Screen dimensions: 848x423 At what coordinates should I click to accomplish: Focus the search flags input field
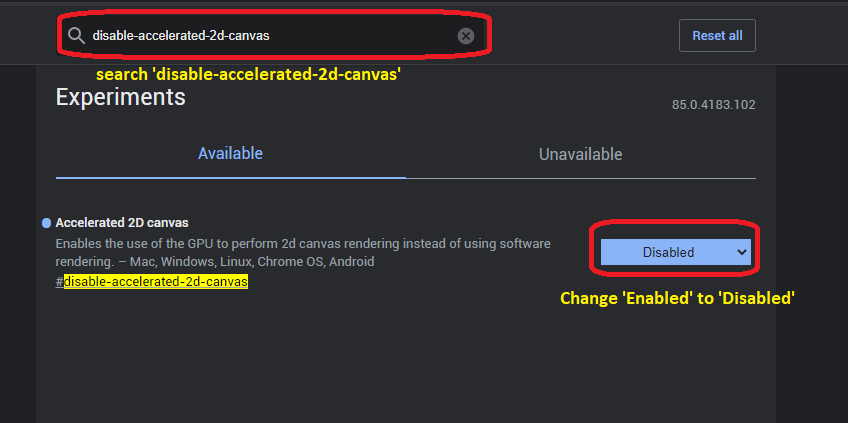point(300,36)
